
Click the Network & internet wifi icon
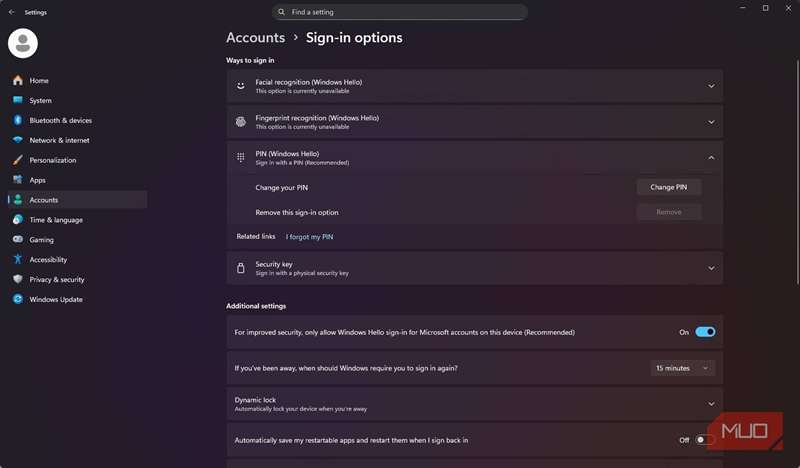click(18, 140)
